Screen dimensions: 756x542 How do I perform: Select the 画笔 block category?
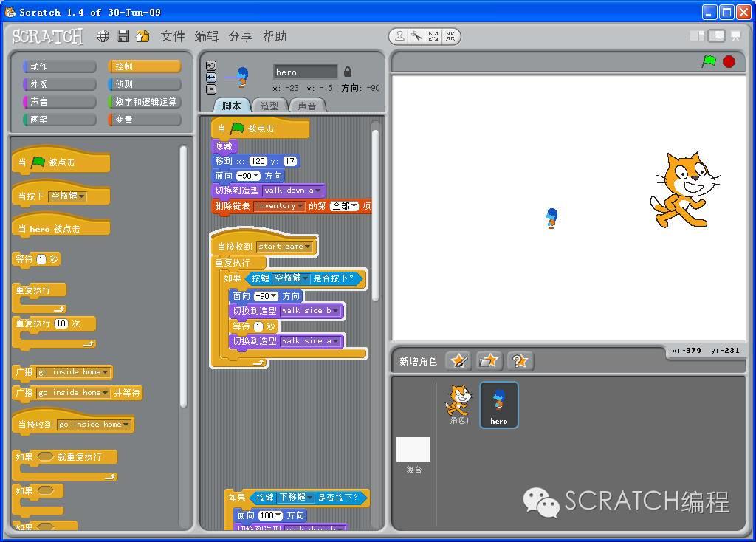(x=60, y=120)
